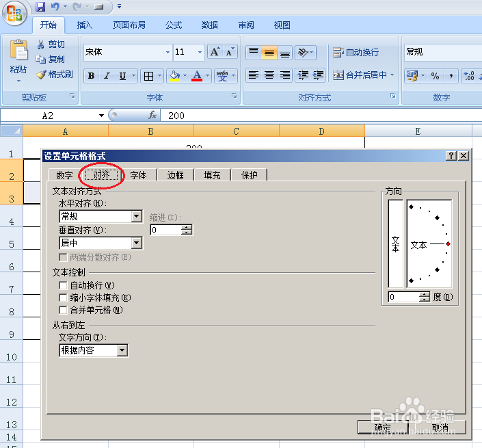
Task: Click the Paste (粘贴) icon
Action: (x=18, y=49)
